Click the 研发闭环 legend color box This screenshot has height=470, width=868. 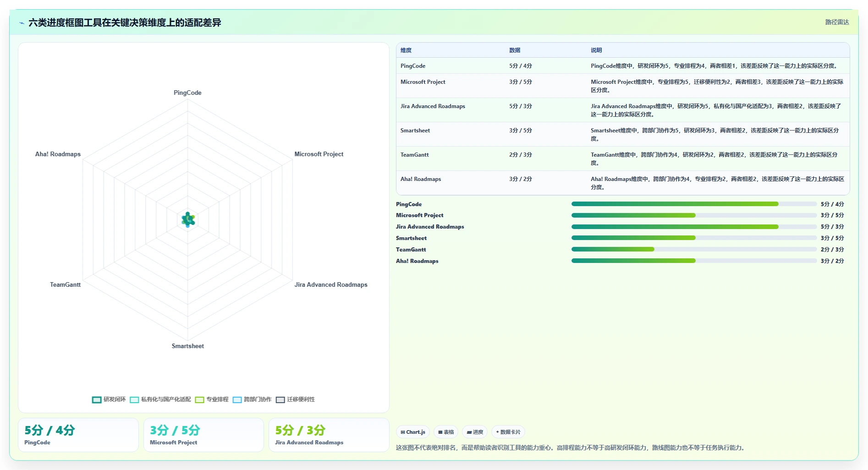pyautogui.click(x=96, y=399)
